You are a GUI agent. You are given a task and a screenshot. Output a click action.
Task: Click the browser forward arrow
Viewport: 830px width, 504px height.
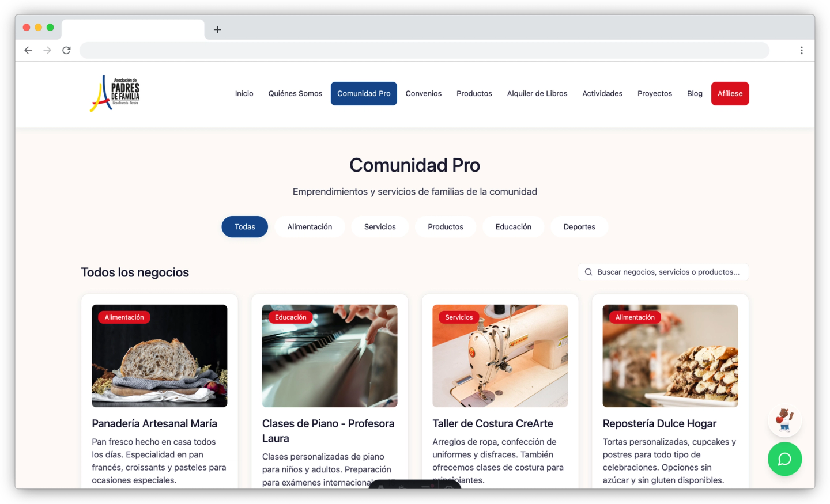[47, 50]
